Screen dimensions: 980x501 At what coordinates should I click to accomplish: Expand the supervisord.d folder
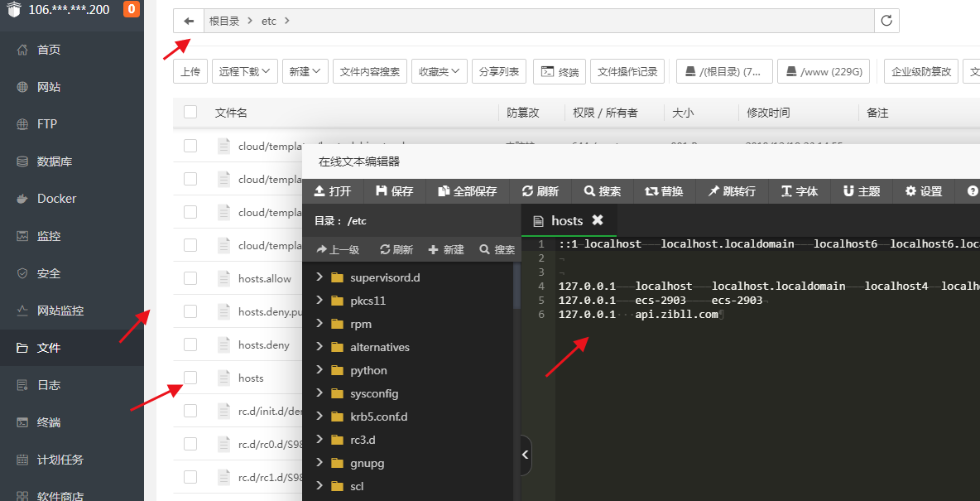coord(319,277)
